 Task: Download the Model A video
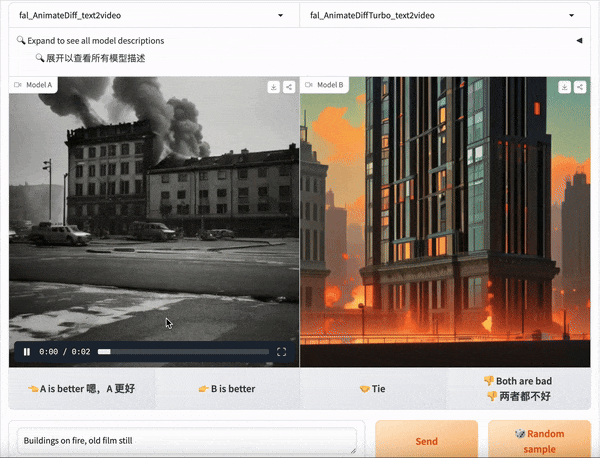pyautogui.click(x=274, y=87)
